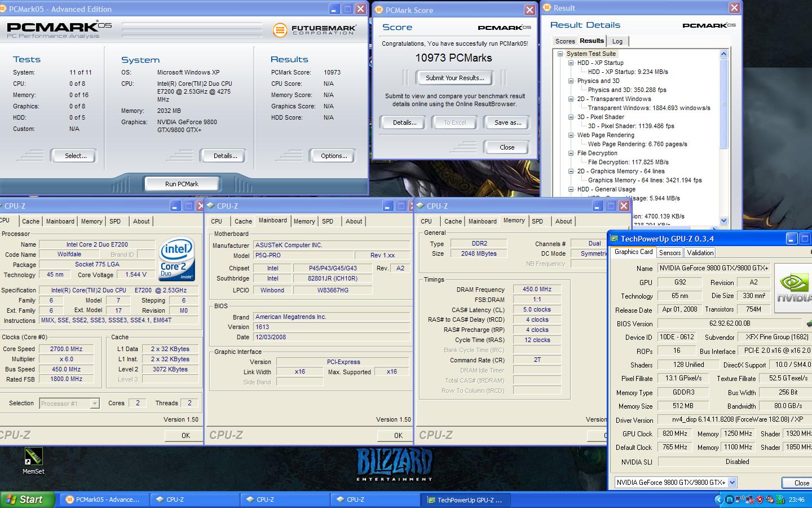Click the Run PCMark button

pos(182,184)
